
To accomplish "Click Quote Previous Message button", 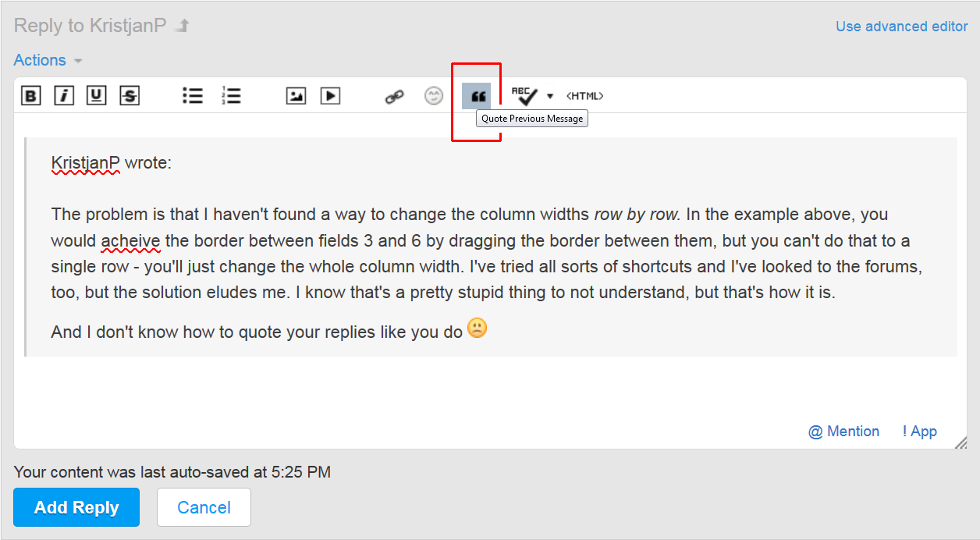I will (477, 96).
